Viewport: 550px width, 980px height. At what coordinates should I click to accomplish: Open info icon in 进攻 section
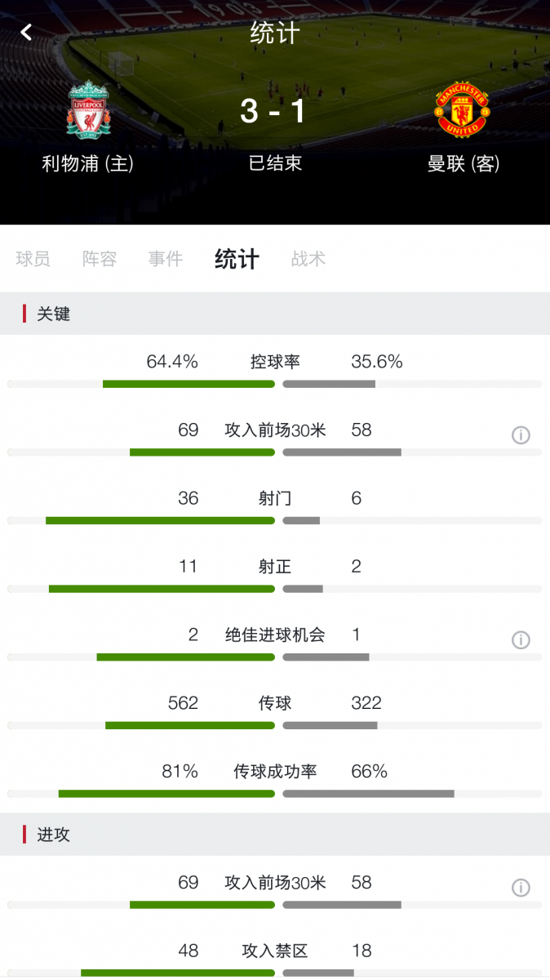(x=521, y=888)
